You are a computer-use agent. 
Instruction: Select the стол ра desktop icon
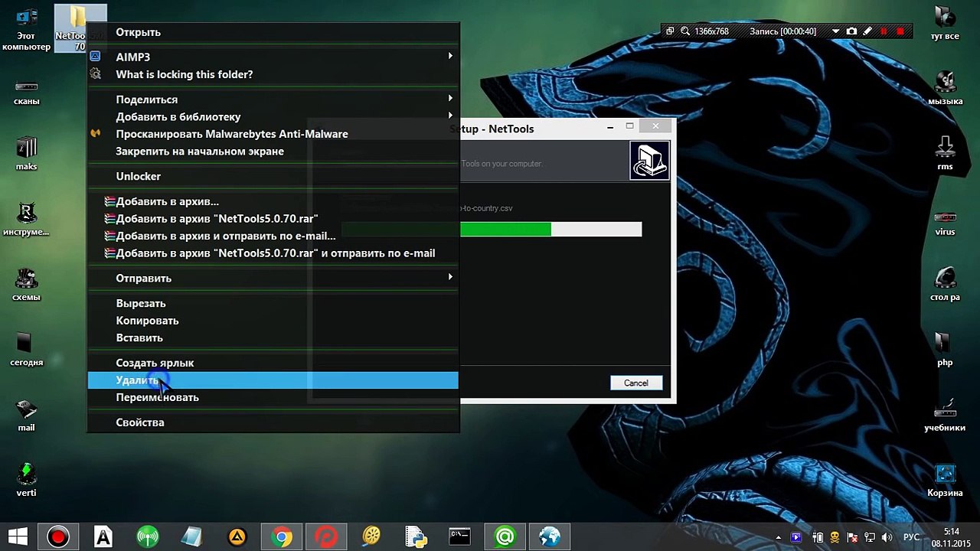[x=945, y=285]
